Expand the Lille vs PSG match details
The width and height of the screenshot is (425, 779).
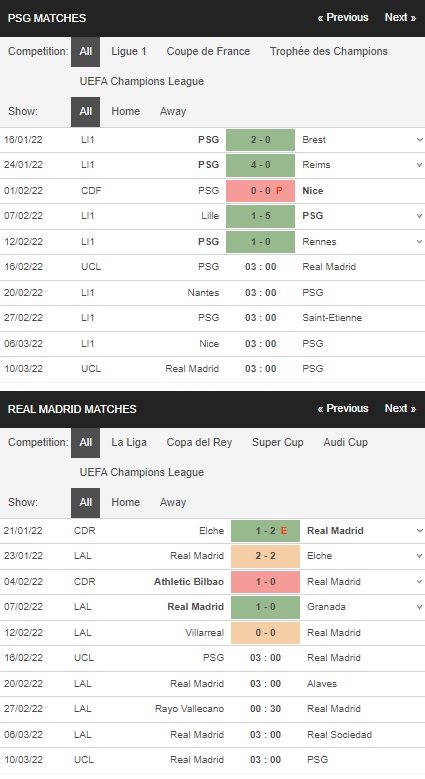(420, 216)
